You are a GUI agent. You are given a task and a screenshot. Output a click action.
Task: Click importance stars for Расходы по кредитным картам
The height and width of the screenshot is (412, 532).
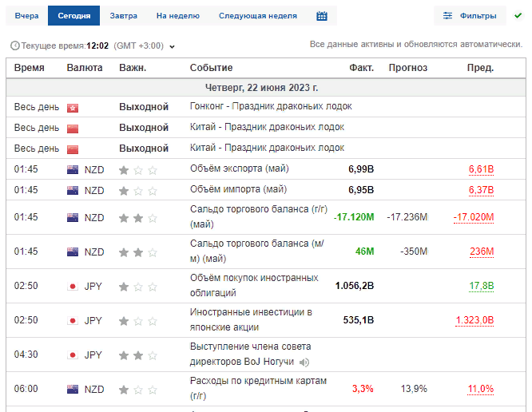pos(137,390)
